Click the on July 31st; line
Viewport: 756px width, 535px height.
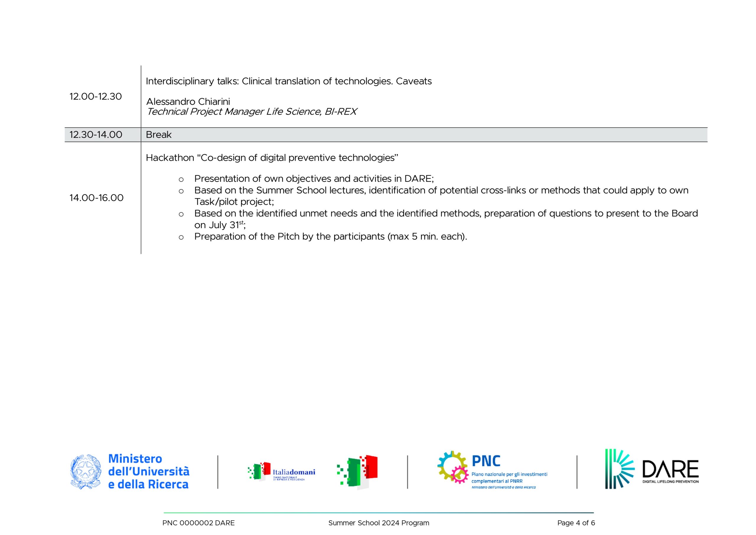point(220,225)
